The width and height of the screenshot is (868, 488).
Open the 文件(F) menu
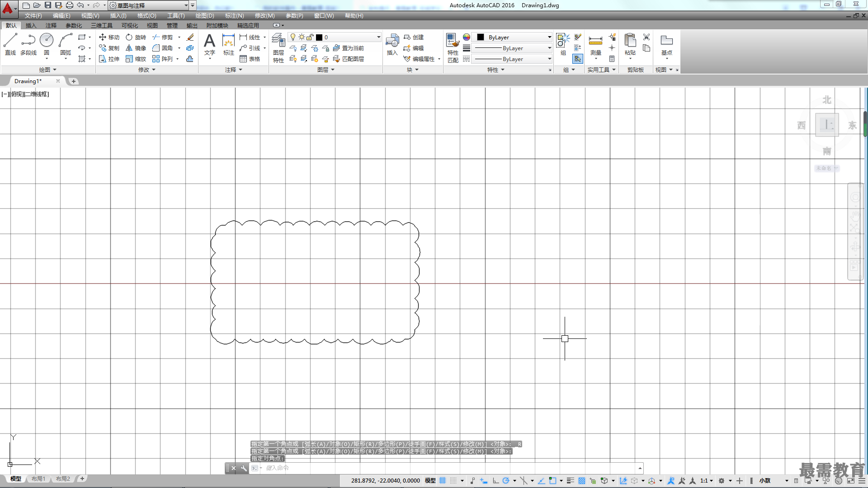[x=33, y=15]
